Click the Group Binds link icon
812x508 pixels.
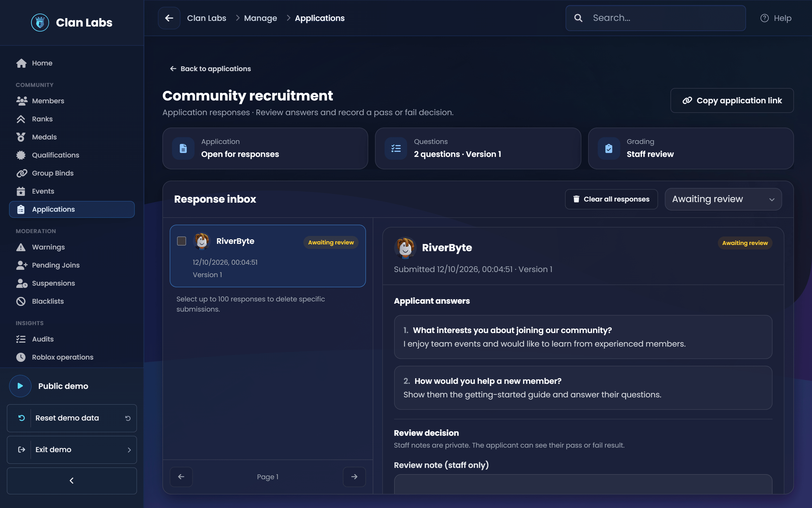pyautogui.click(x=21, y=173)
